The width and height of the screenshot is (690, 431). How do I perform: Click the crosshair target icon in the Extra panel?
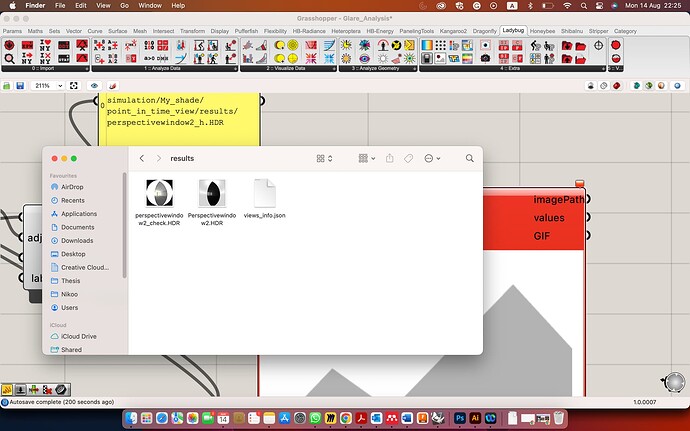click(x=598, y=45)
